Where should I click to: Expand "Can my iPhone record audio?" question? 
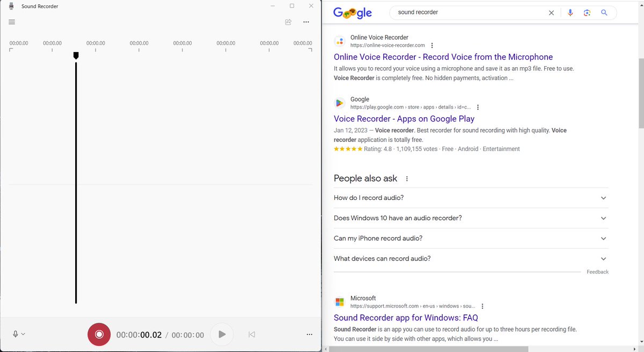pyautogui.click(x=471, y=238)
